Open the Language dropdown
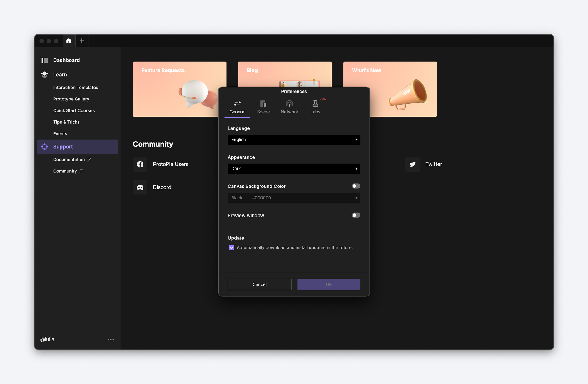 click(x=294, y=140)
